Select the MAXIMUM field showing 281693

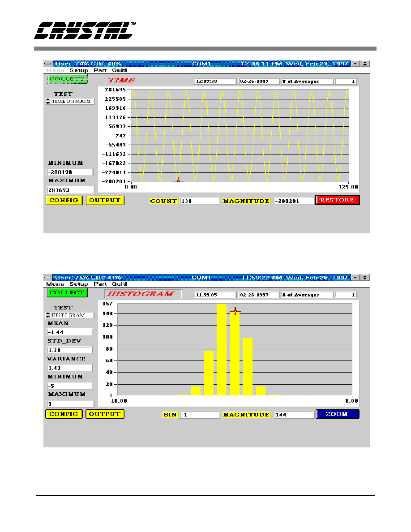tap(70, 190)
